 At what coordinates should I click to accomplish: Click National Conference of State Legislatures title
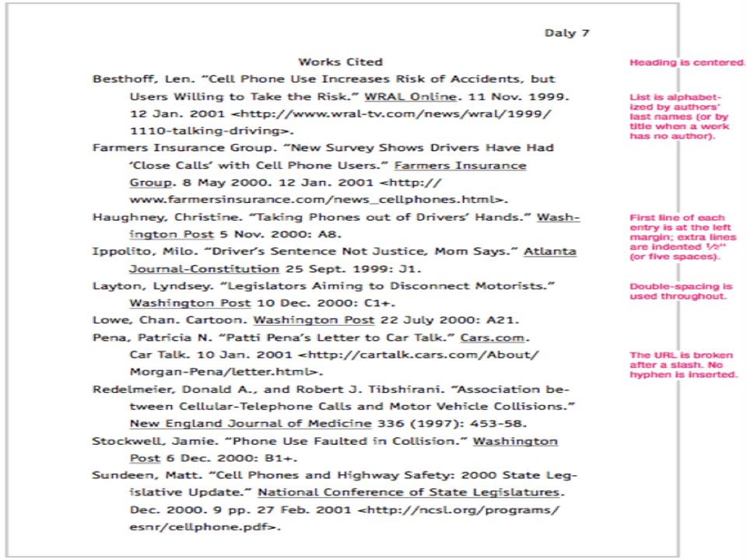click(409, 492)
